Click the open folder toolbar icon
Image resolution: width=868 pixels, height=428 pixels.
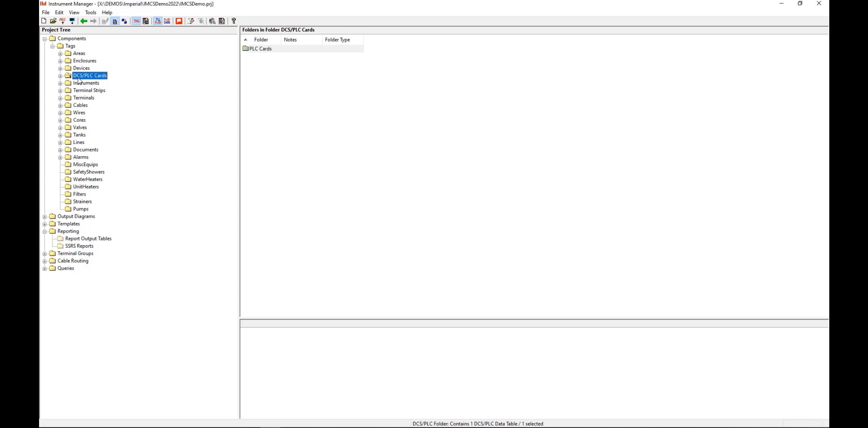click(53, 21)
